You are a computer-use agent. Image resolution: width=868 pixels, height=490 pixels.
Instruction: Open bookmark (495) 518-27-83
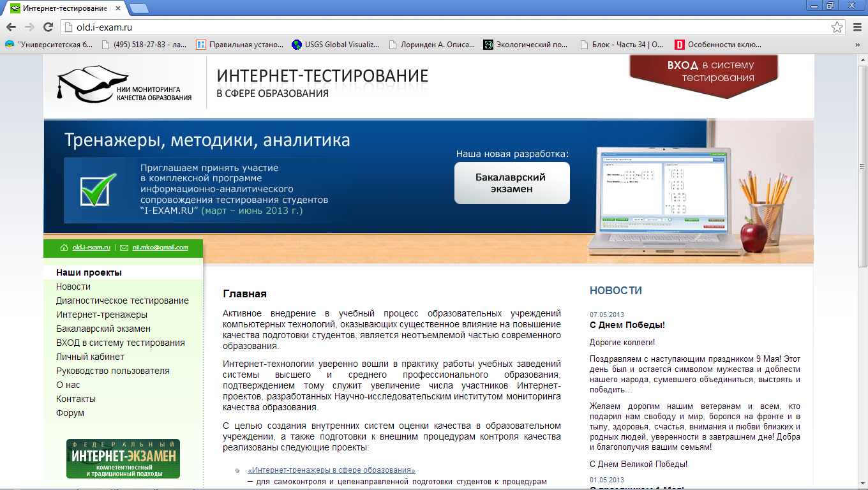[x=144, y=45]
